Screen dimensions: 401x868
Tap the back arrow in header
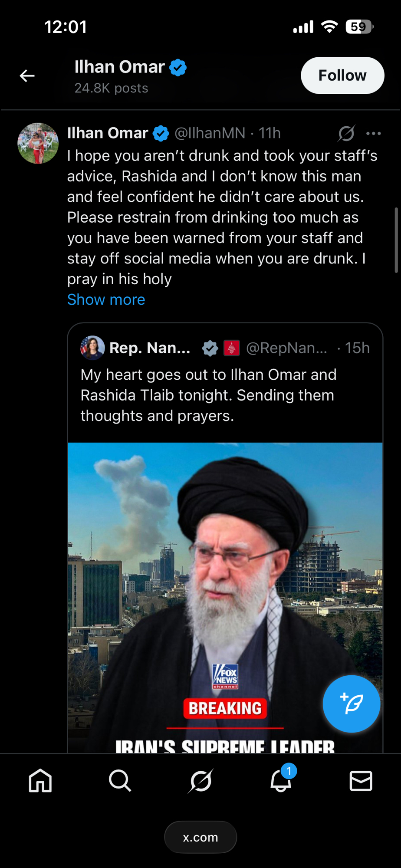pos(27,76)
